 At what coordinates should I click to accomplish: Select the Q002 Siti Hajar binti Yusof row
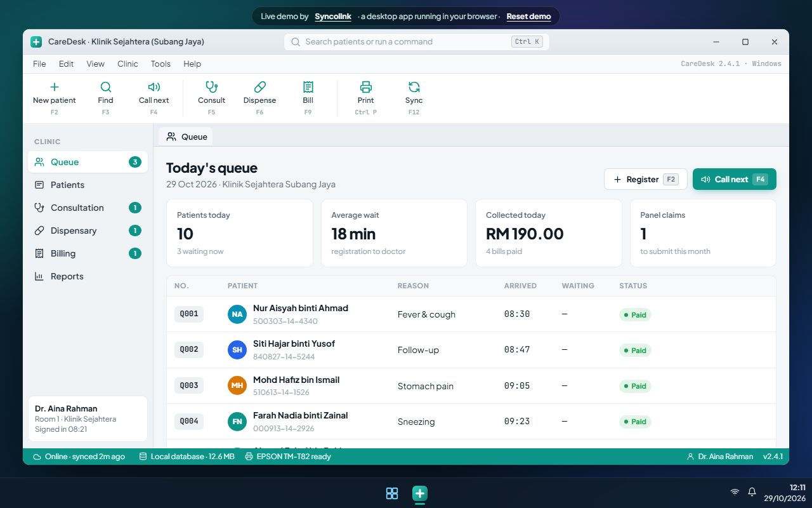(x=471, y=350)
